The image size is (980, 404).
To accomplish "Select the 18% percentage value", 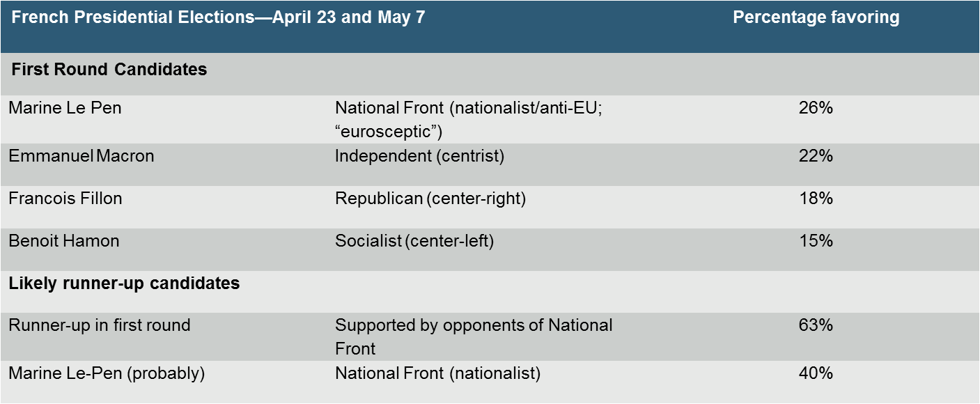I will click(x=816, y=199).
